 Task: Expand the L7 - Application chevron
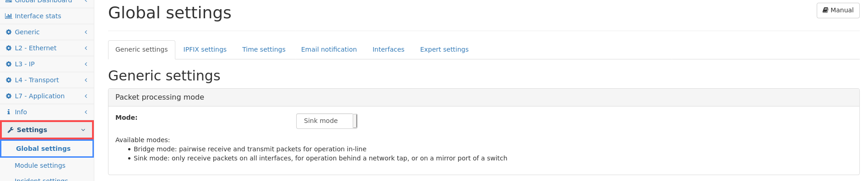pyautogui.click(x=86, y=96)
